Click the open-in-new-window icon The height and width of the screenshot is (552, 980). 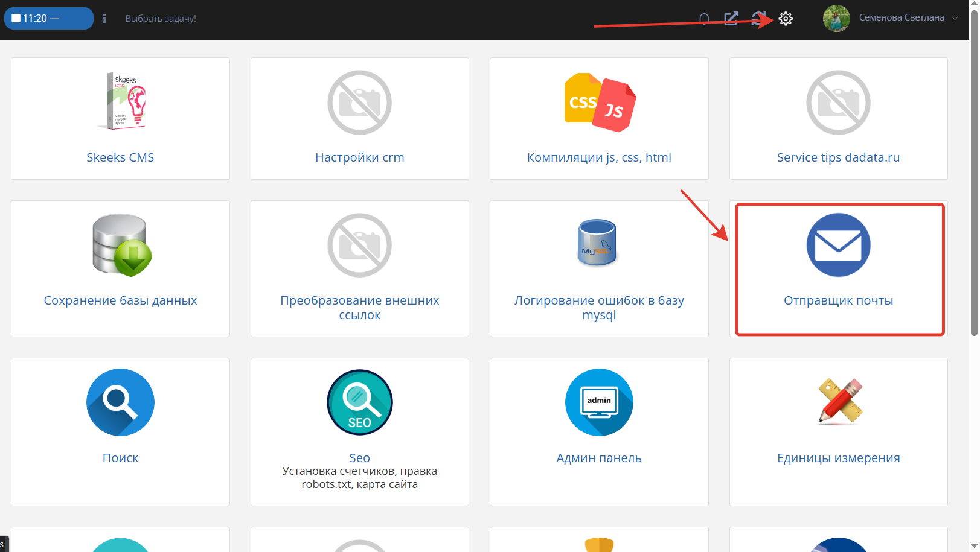(731, 19)
